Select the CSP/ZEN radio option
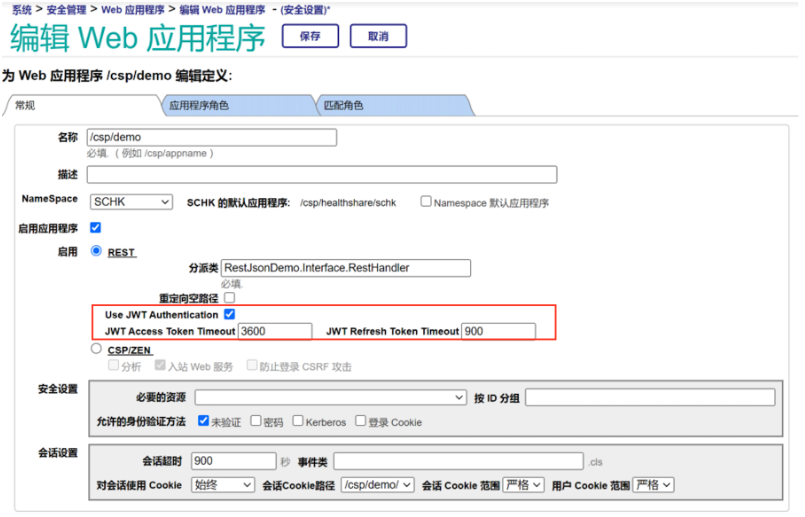Viewport: 805px width, 517px height. (96, 349)
